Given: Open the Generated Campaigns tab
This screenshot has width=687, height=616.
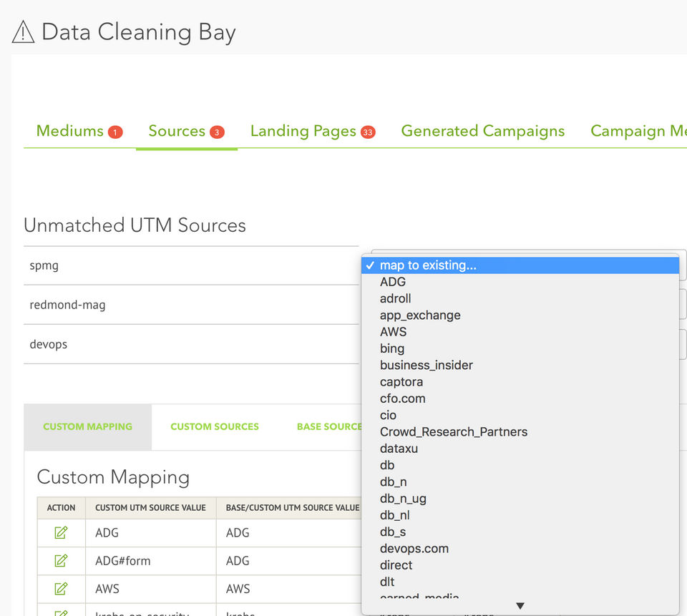Looking at the screenshot, I should 483,131.
